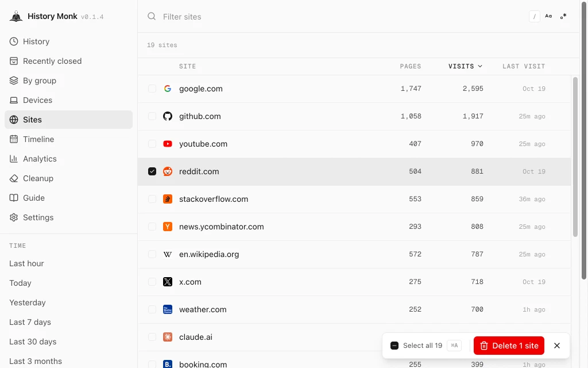Click the Google favicon
Viewport: 588px width, 368px height.
(168, 89)
